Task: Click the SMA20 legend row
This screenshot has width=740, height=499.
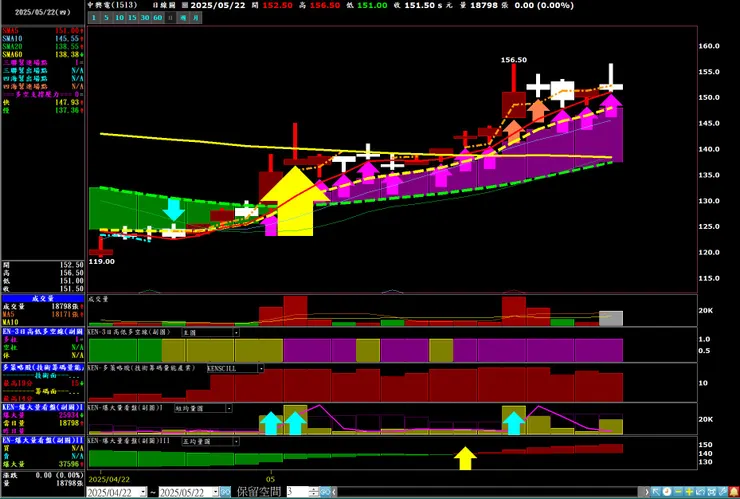Action: point(43,47)
